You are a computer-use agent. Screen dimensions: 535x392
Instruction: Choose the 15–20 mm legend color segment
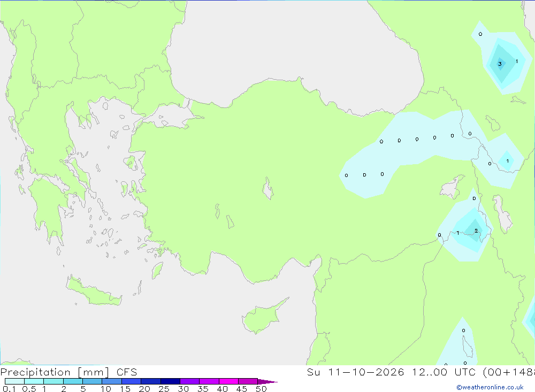coord(131,381)
